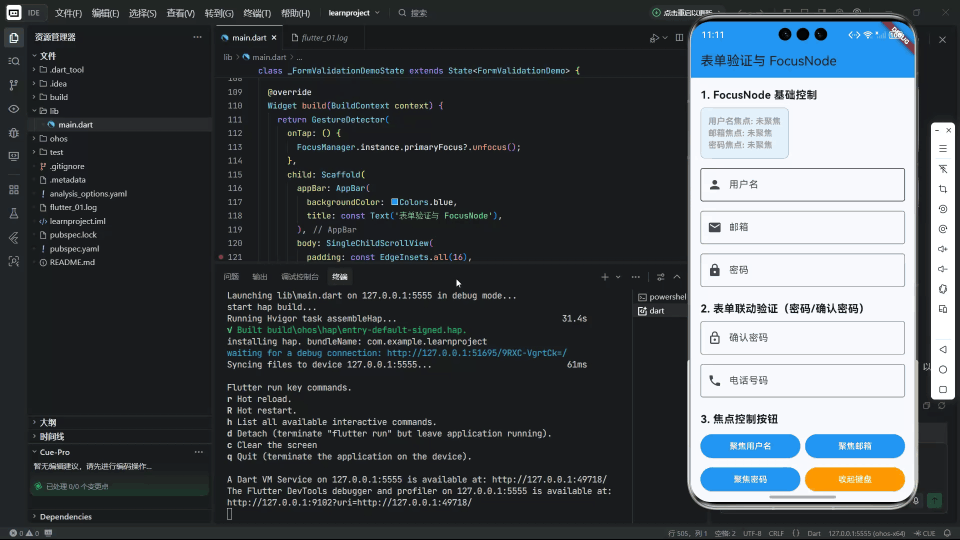Image resolution: width=960 pixels, height=540 pixels.
Task: Open the 终端(T) menu
Action: pyautogui.click(x=257, y=13)
